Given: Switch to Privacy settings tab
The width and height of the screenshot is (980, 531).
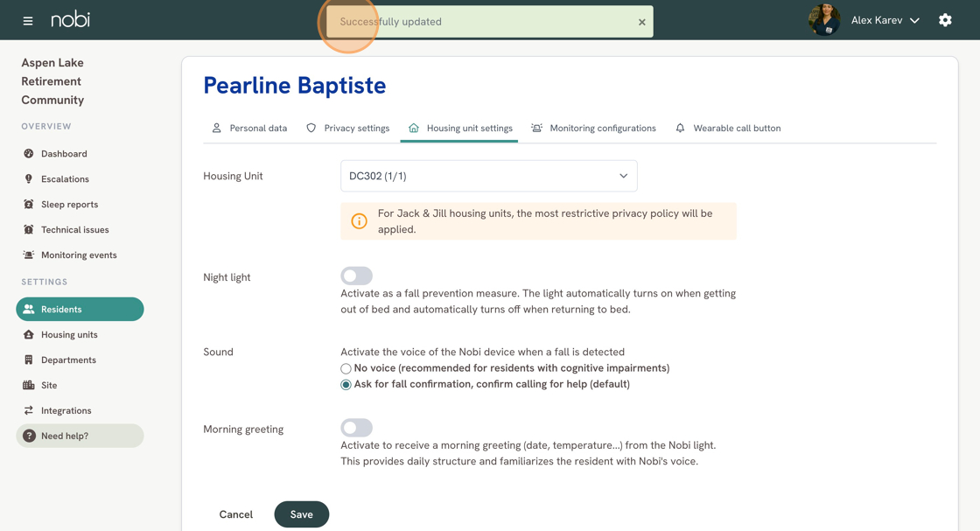Looking at the screenshot, I should [347, 128].
